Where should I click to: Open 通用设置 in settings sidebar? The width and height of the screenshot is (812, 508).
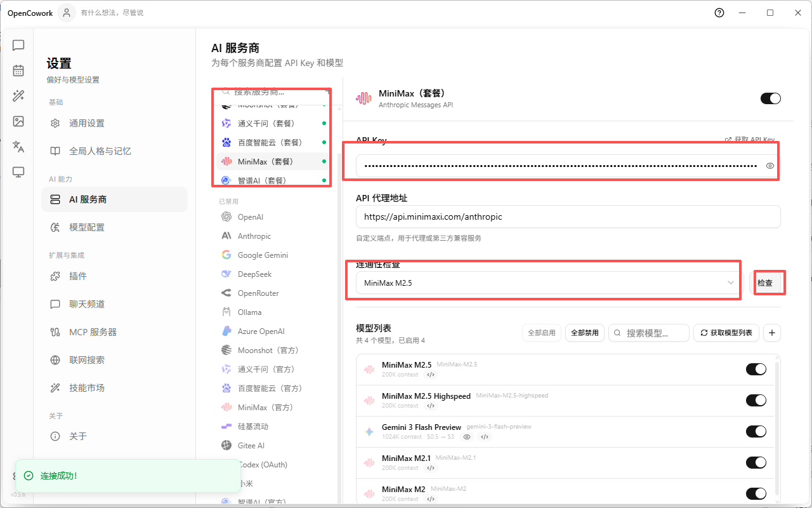tap(114, 123)
